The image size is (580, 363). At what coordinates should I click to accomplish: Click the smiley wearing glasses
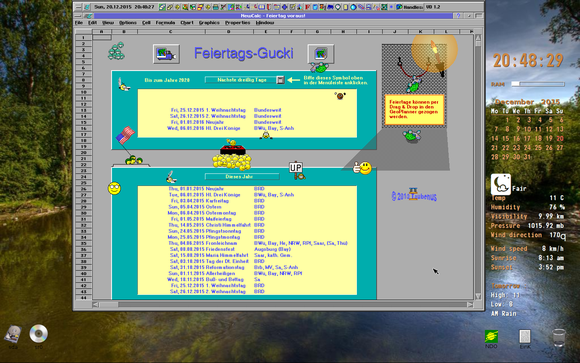114,188
